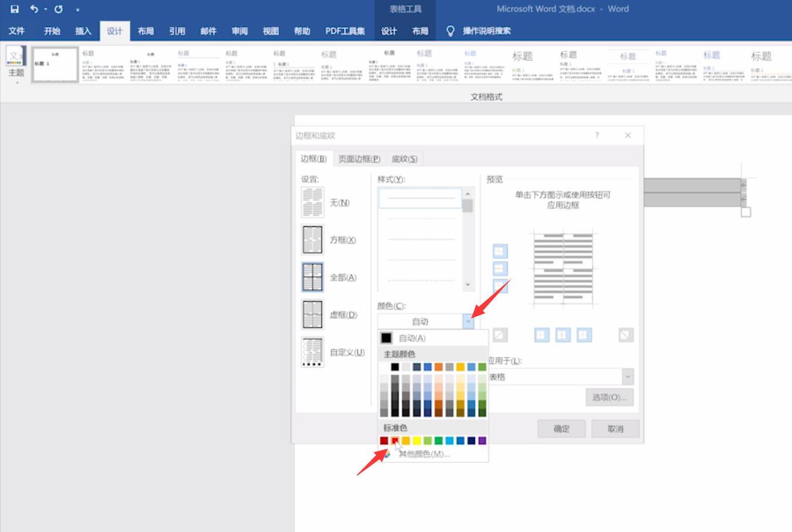Switch to the 底纹(S) dialog tab
792x532 pixels.
(x=404, y=158)
